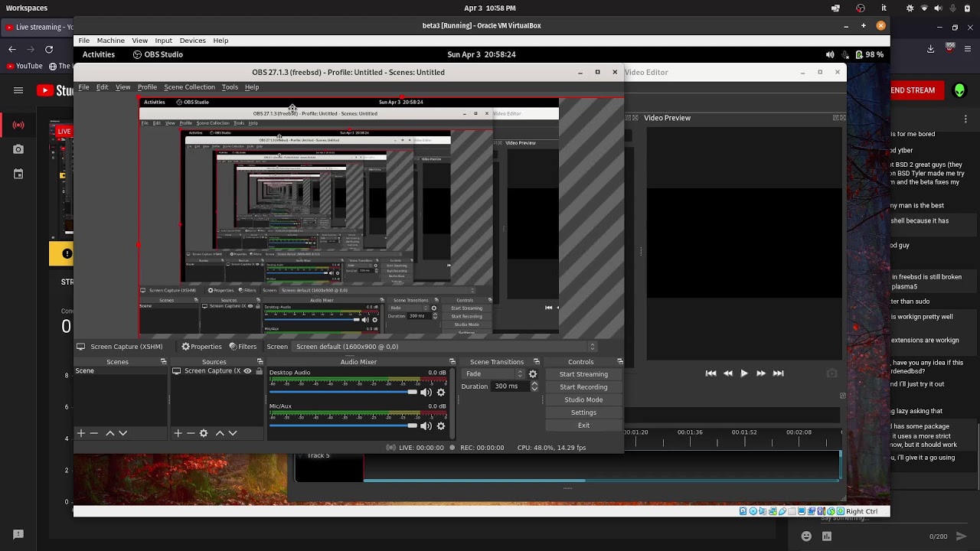This screenshot has height=551, width=980.
Task: Open OBS Help menu
Action: click(252, 87)
